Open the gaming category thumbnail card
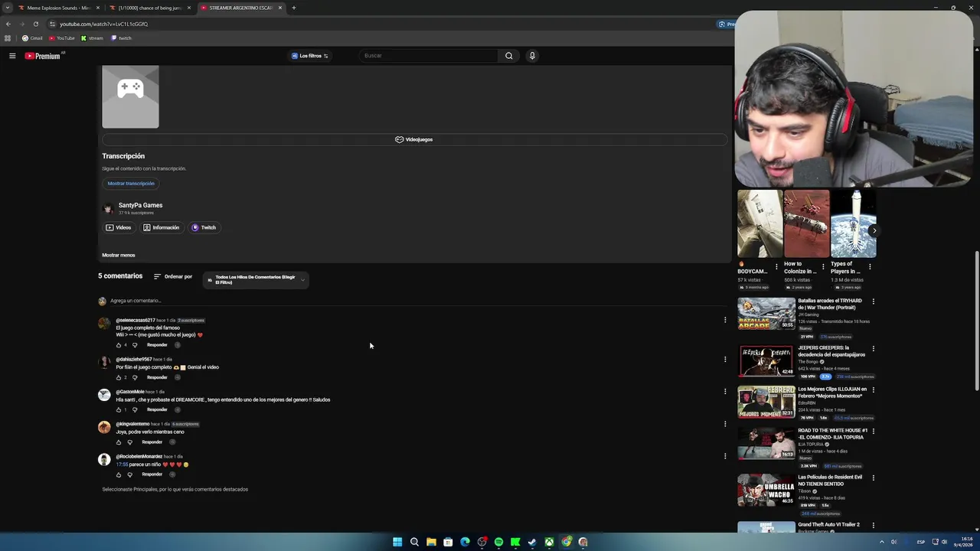 pos(130,96)
